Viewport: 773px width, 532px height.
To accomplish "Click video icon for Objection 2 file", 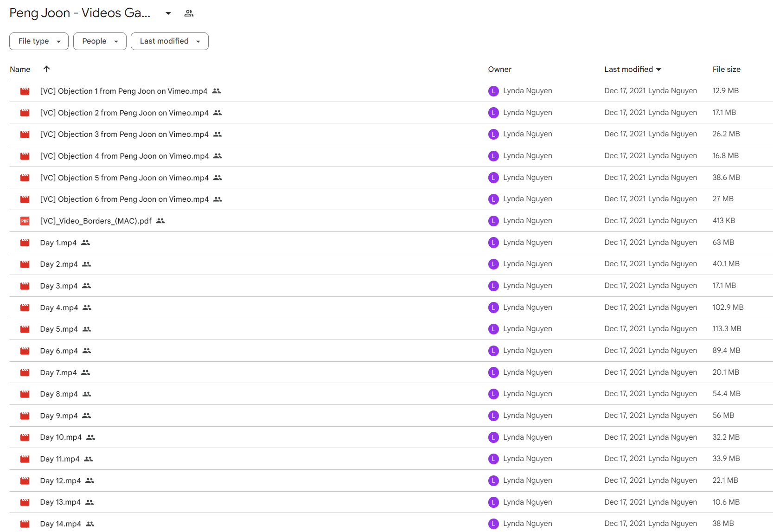I will 25,113.
